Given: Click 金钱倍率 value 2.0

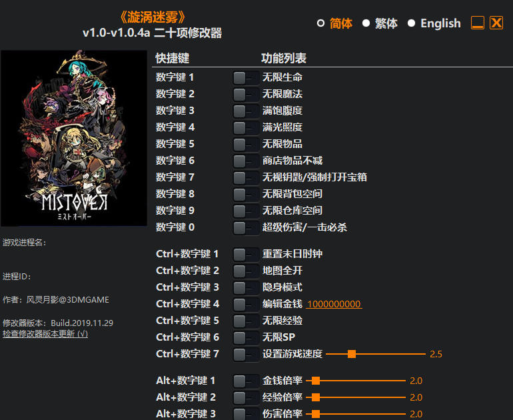Looking at the screenshot, I should point(416,381).
